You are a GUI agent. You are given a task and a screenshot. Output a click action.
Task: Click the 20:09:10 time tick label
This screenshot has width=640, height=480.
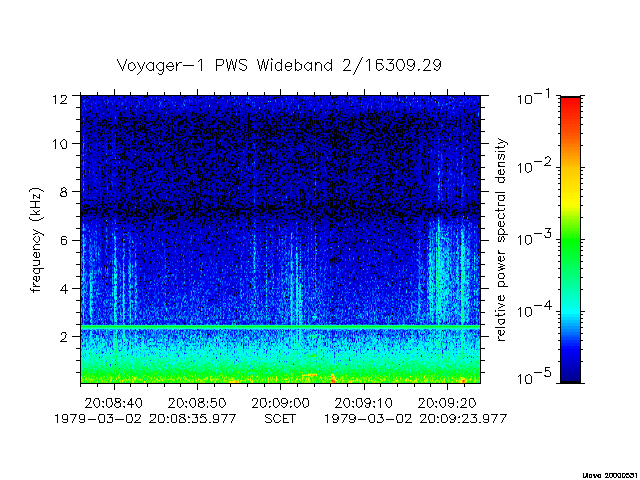point(364,403)
